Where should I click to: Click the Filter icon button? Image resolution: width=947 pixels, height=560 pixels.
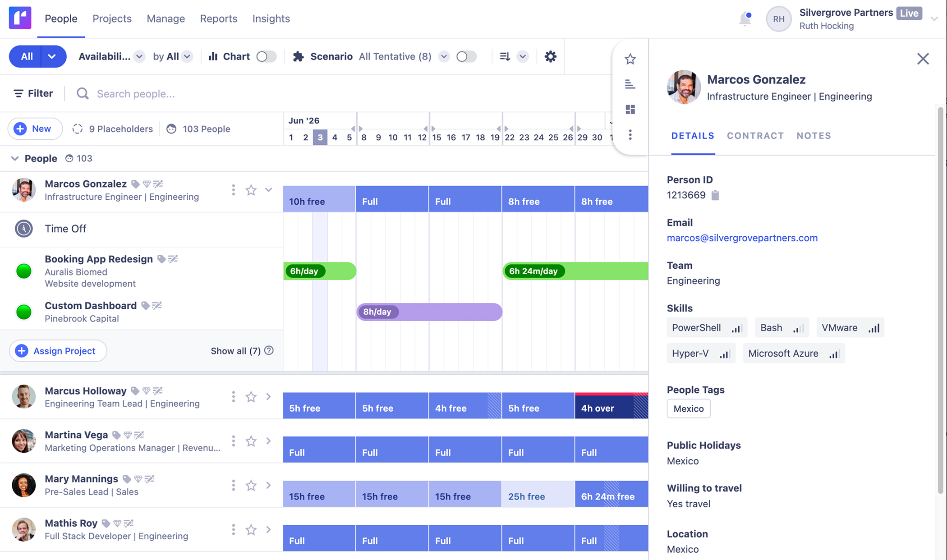click(33, 93)
